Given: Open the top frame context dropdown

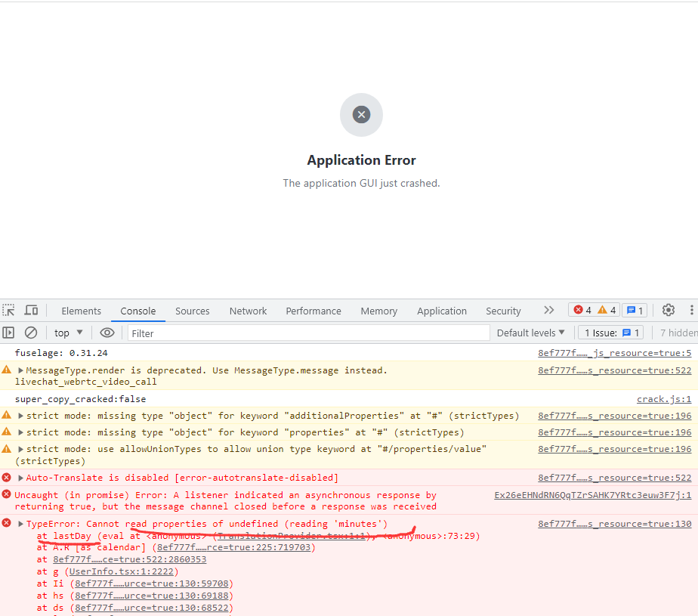Looking at the screenshot, I should point(67,333).
